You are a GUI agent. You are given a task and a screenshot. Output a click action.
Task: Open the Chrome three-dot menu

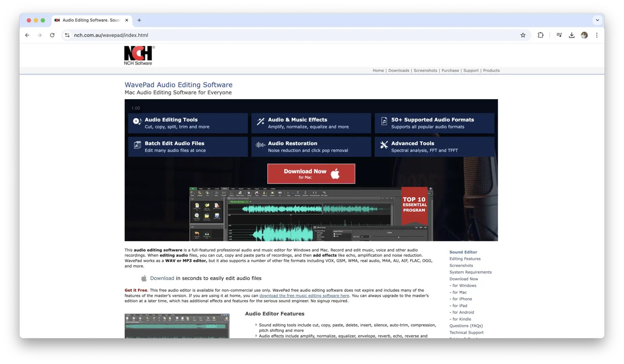(597, 35)
